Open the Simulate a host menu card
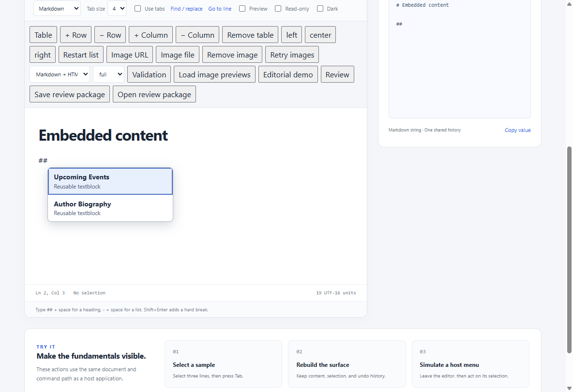The height and width of the screenshot is (392, 573). tap(470, 364)
